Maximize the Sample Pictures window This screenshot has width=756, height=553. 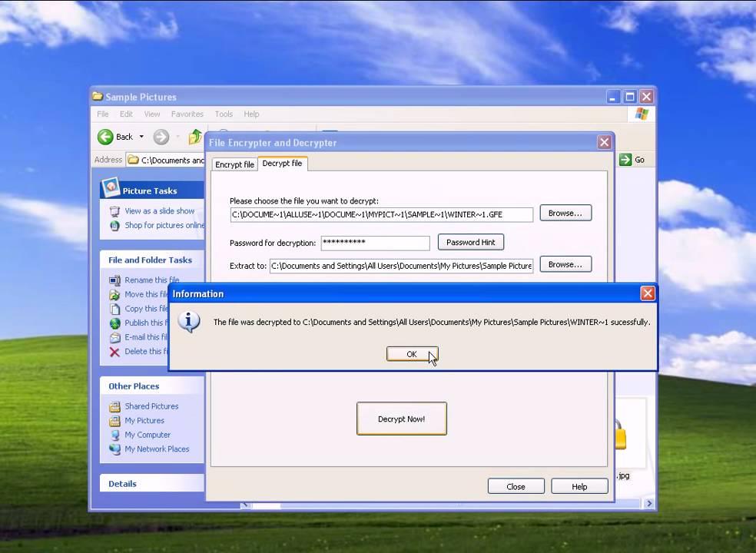pos(630,97)
